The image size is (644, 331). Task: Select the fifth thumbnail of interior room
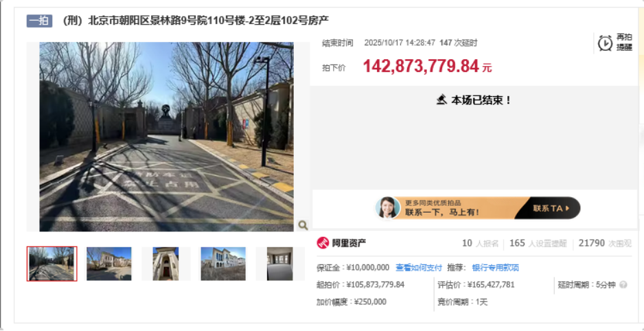279,264
